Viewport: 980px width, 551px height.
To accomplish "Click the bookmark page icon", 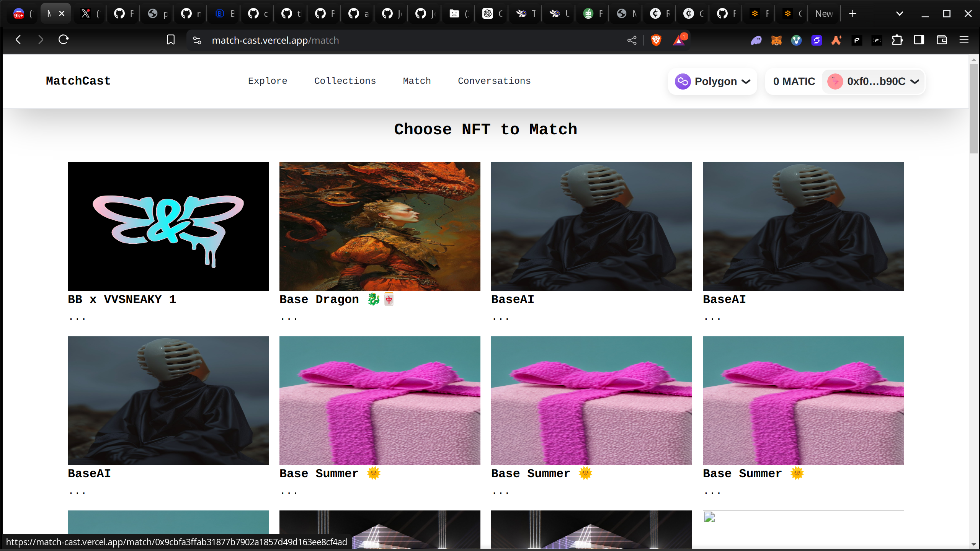I will 171,40.
